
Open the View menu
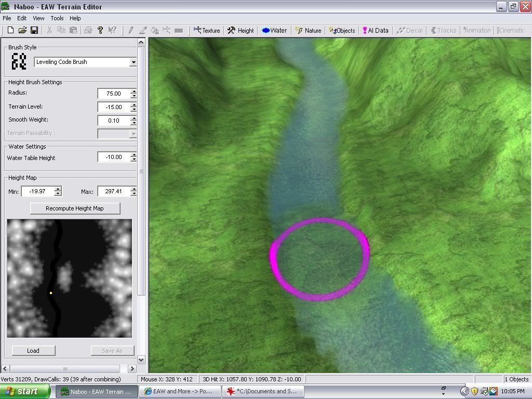click(38, 18)
